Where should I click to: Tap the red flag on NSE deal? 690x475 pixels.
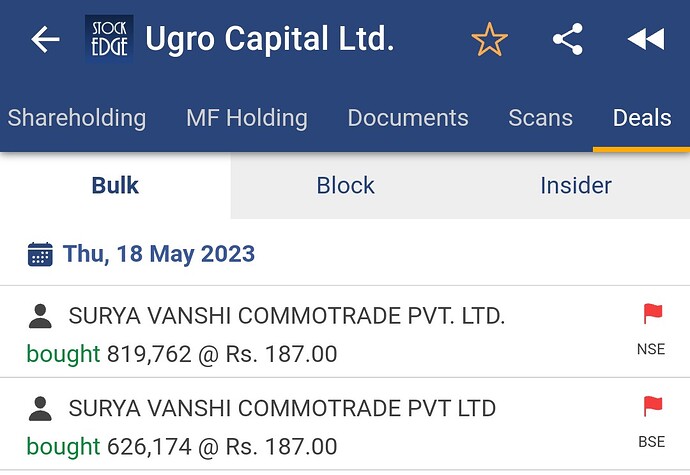pyautogui.click(x=652, y=315)
